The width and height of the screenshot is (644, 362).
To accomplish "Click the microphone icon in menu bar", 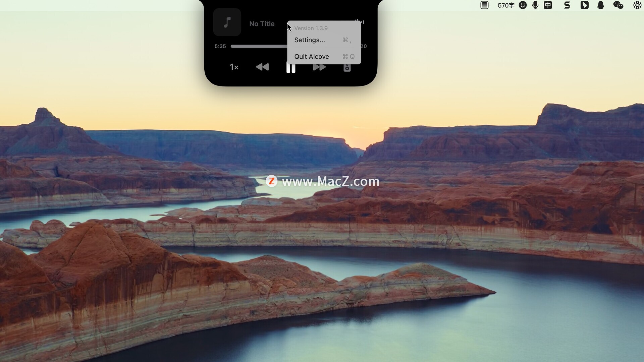I will [x=535, y=5].
